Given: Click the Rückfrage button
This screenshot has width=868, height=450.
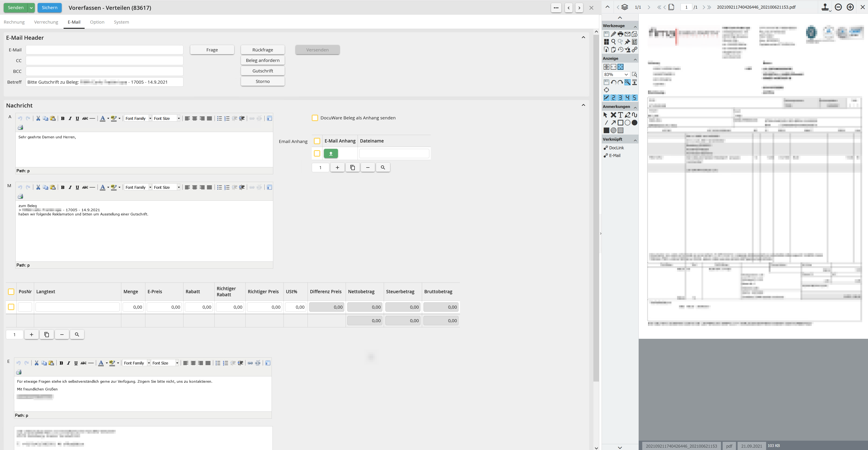Looking at the screenshot, I should (262, 50).
